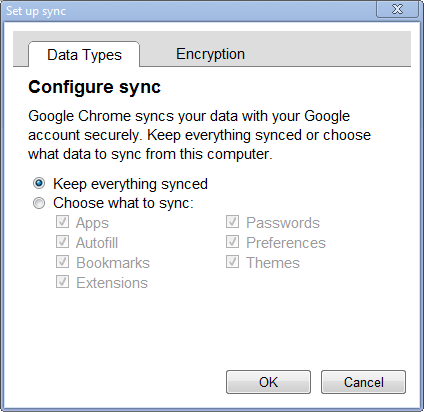Switch to the Encryption tab
The width and height of the screenshot is (424, 412).
click(210, 54)
